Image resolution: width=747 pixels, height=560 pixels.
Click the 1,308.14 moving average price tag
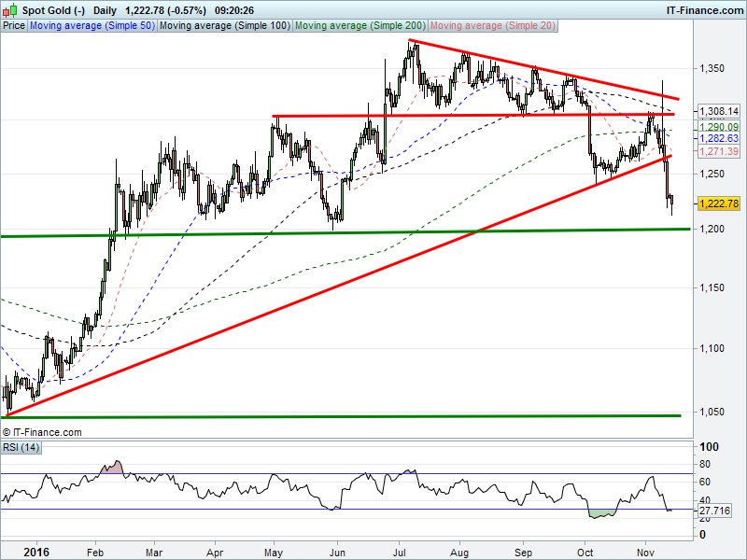(719, 111)
